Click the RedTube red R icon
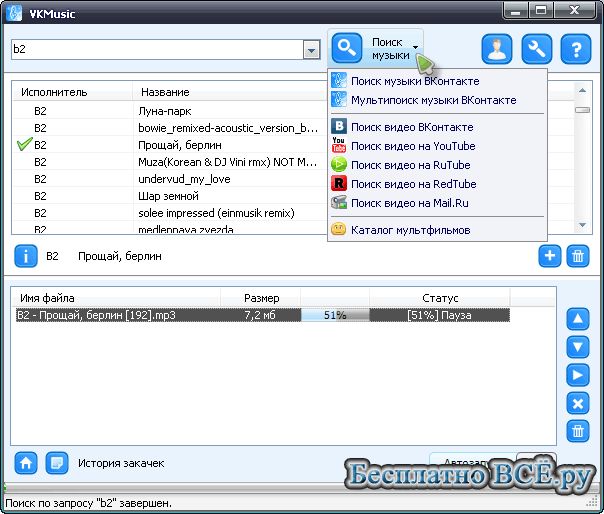604x514 pixels. tap(339, 183)
